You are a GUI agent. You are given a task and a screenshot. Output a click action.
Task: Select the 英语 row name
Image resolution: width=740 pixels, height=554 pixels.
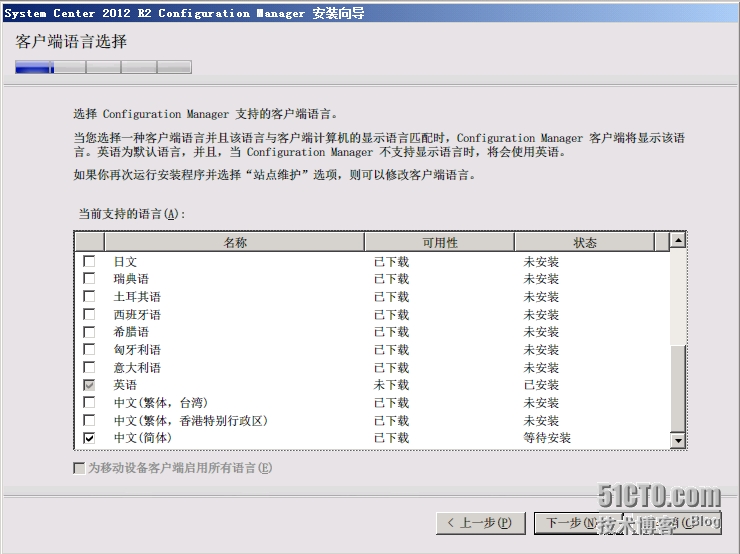pyautogui.click(x=125, y=385)
